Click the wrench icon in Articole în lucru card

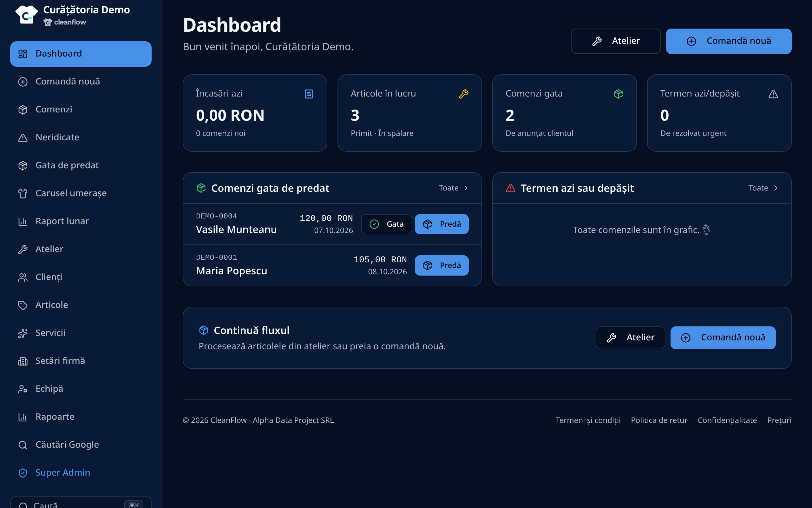464,94
